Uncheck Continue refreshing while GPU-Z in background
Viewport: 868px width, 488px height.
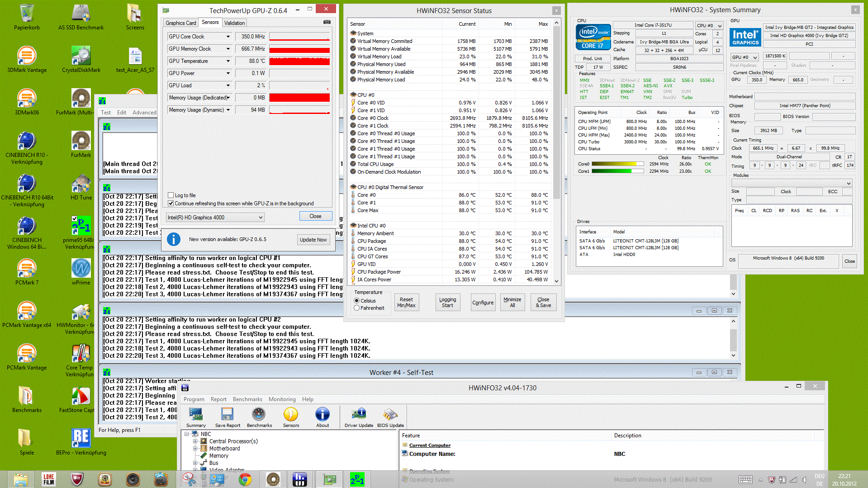171,204
